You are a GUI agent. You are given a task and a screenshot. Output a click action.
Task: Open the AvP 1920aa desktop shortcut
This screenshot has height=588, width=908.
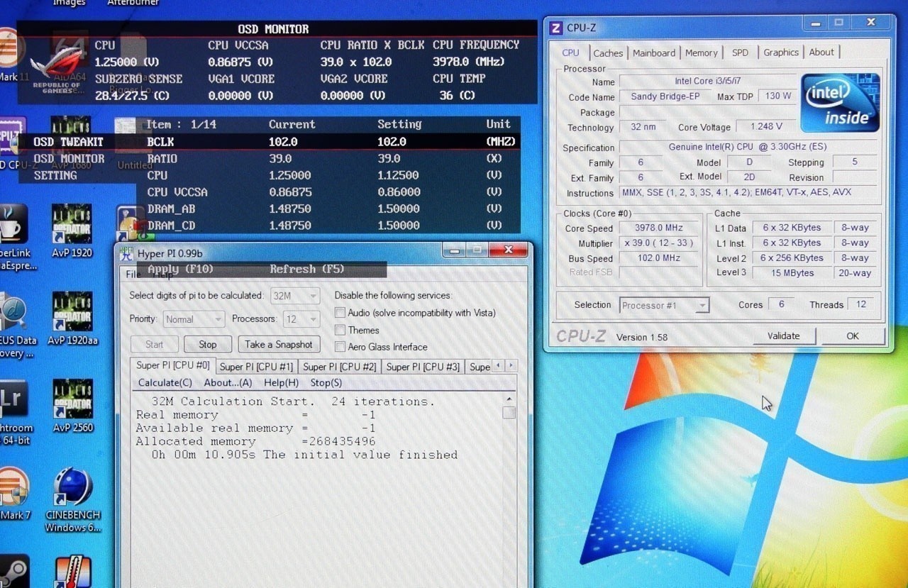coord(72,318)
